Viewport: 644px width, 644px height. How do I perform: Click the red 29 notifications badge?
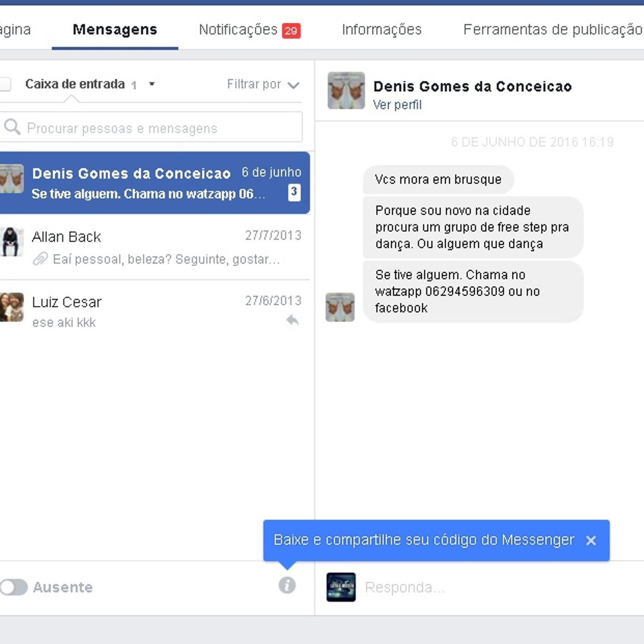[291, 31]
